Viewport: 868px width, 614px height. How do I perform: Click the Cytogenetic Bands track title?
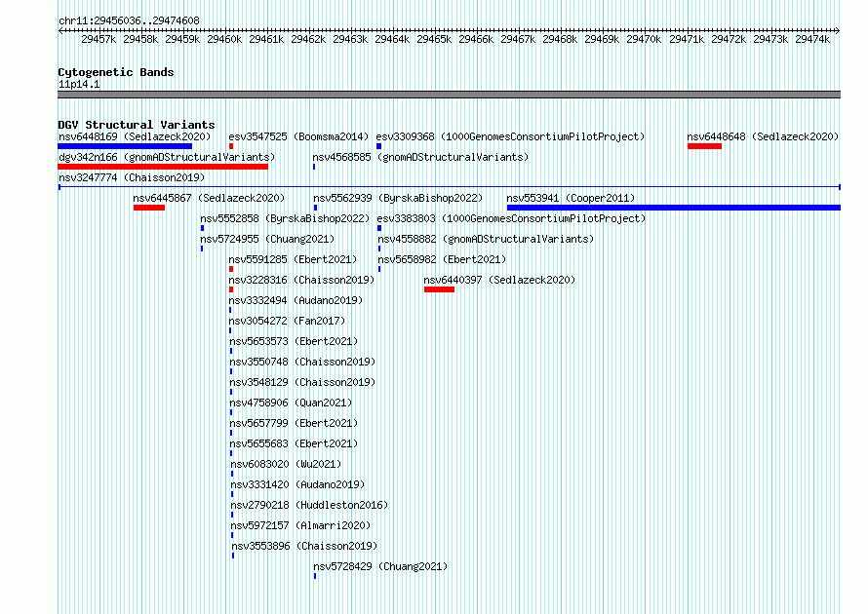[x=116, y=72]
